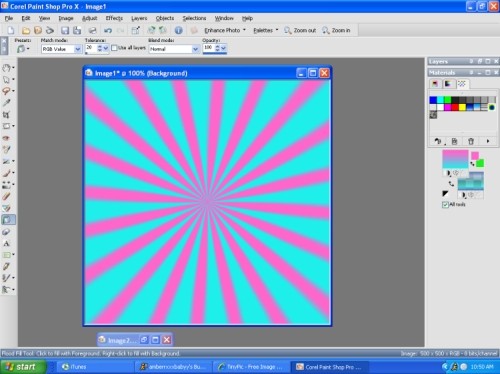Switch to TinyPic taskbar window
The width and height of the screenshot is (500, 374).
250,367
